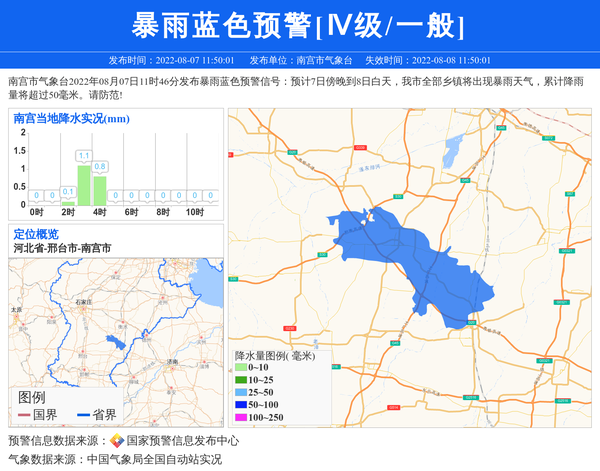Viewport: 600px width, 471px height.
Task: Select the 100~250 magenta legend swatch
Action: click(x=240, y=417)
